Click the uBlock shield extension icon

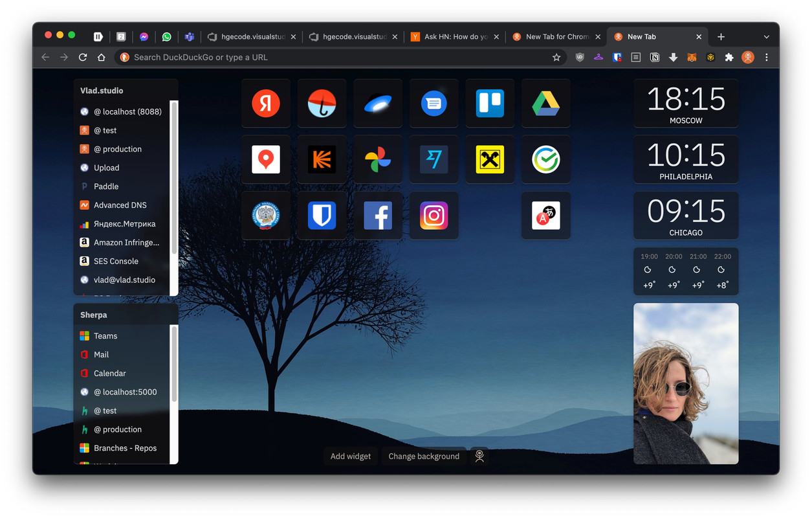point(580,57)
